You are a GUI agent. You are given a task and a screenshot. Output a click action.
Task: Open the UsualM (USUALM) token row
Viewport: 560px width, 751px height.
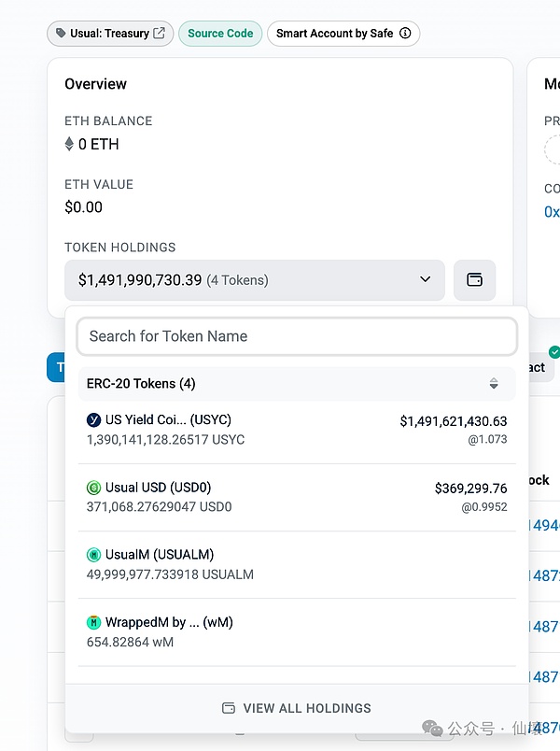tap(297, 564)
